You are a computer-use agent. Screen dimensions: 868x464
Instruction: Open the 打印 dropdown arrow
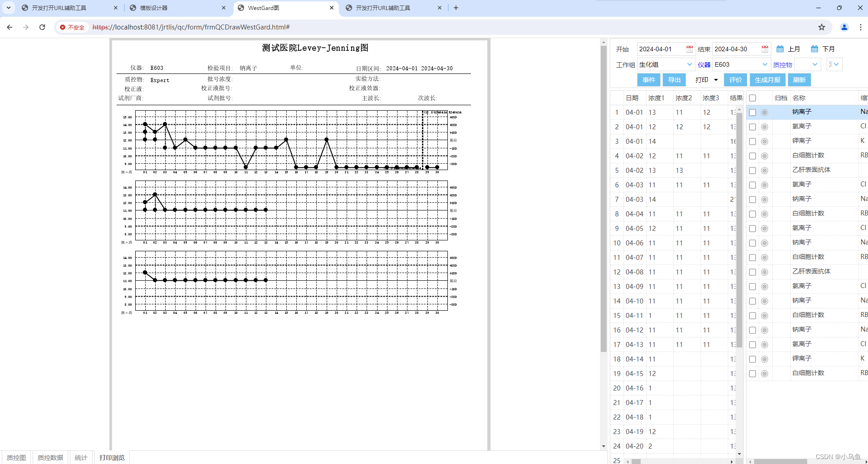click(716, 80)
